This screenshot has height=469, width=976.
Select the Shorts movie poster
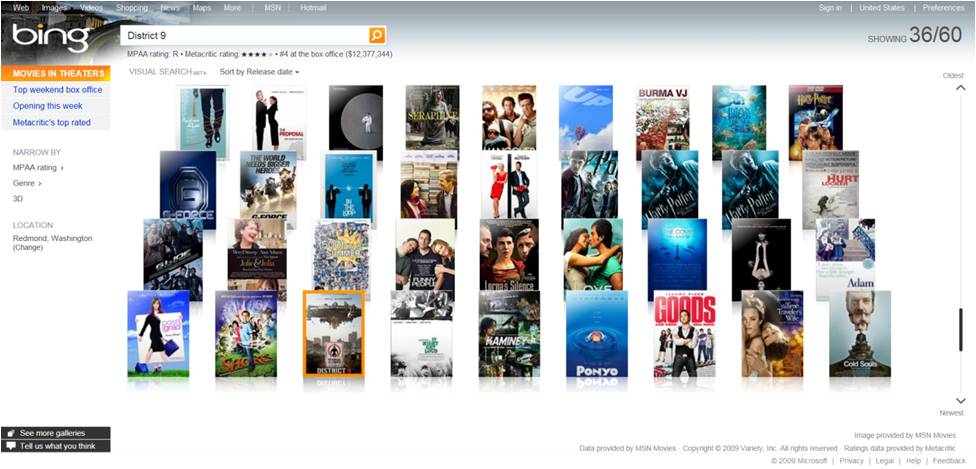click(x=246, y=333)
